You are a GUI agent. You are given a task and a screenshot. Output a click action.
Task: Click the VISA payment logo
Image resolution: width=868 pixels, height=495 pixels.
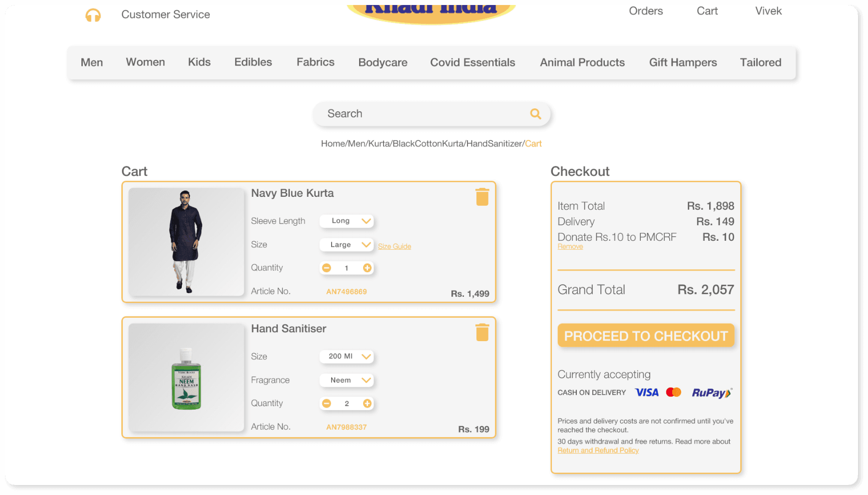(x=647, y=393)
